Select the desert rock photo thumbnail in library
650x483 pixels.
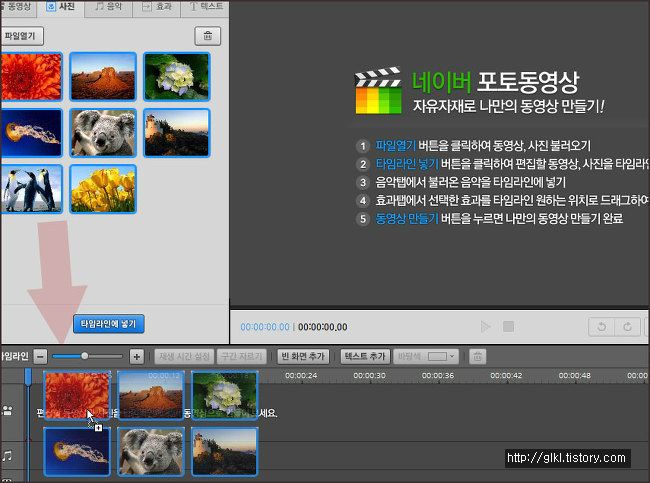(x=103, y=77)
